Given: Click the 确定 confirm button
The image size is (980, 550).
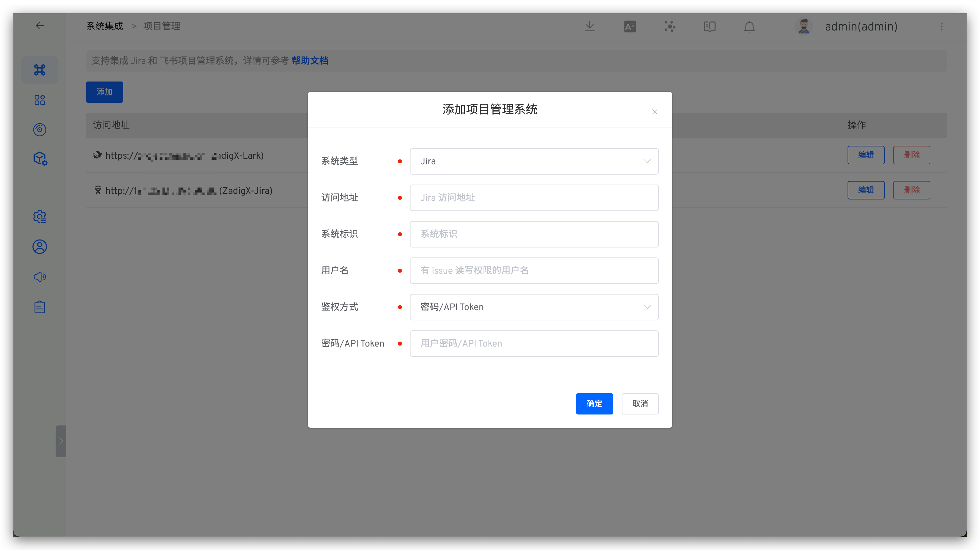Looking at the screenshot, I should [594, 404].
